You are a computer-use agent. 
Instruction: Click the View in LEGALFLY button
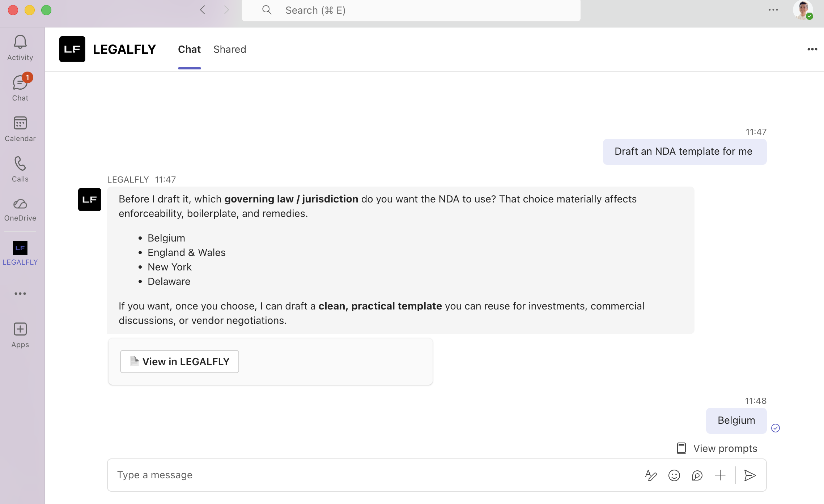pos(179,362)
